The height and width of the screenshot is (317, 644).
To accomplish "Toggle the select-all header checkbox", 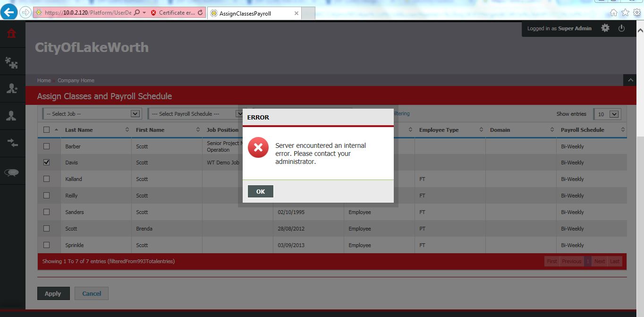I will pyautogui.click(x=46, y=130).
